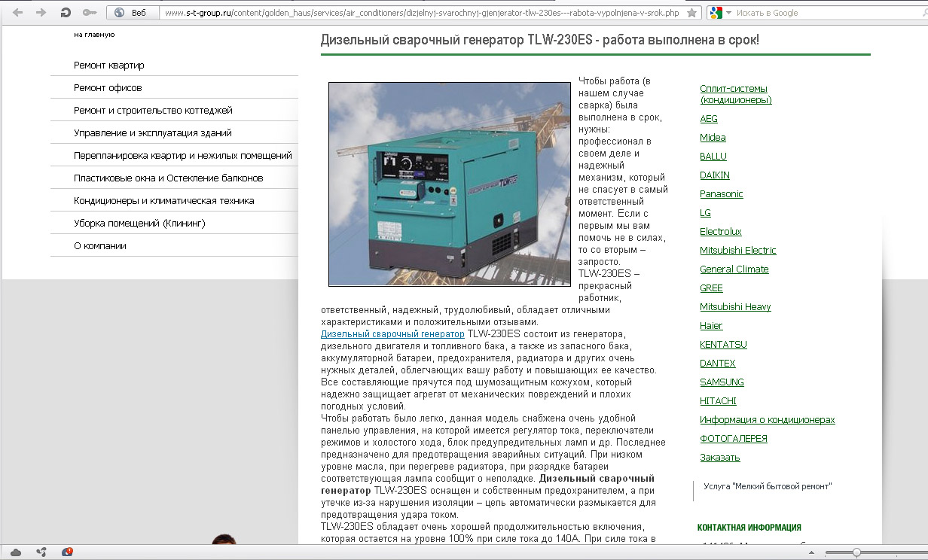Open the password wand key icon
The width and height of the screenshot is (928, 560).
pos(89,13)
